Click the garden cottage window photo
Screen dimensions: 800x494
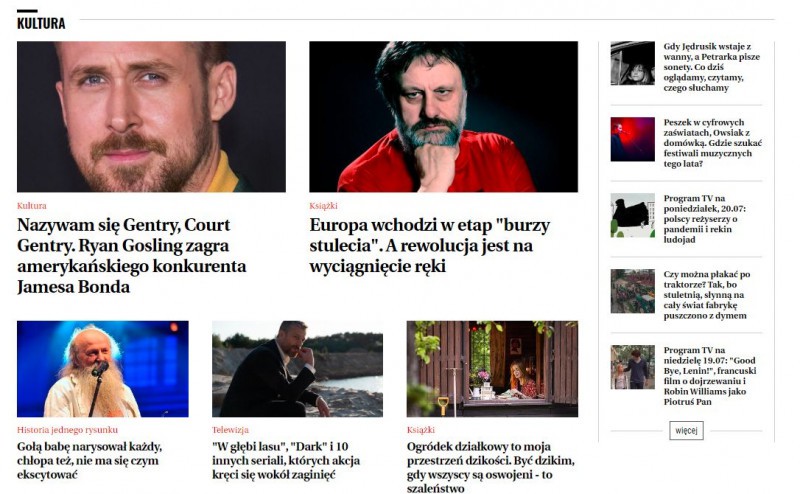(492, 369)
